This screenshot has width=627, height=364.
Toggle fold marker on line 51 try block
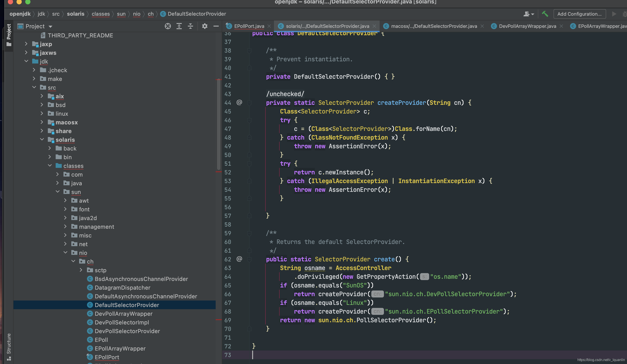point(249,164)
